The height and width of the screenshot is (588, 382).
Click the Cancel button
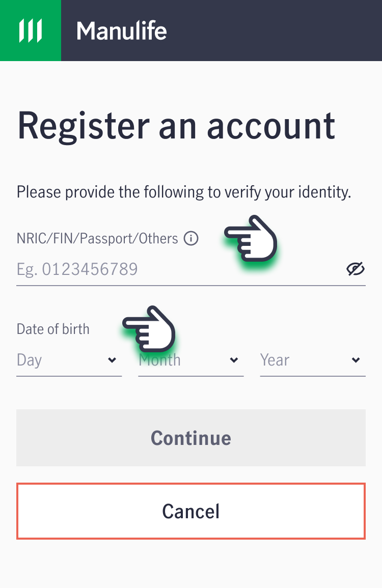point(191,511)
